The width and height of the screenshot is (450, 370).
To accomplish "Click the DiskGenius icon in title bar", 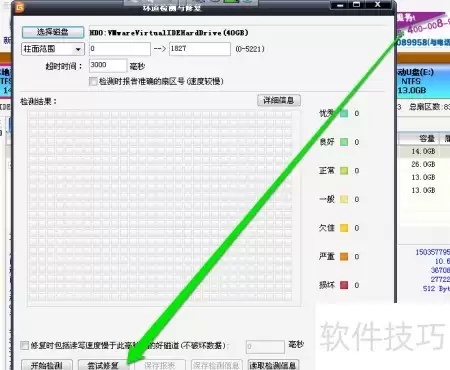I will click(20, 7).
